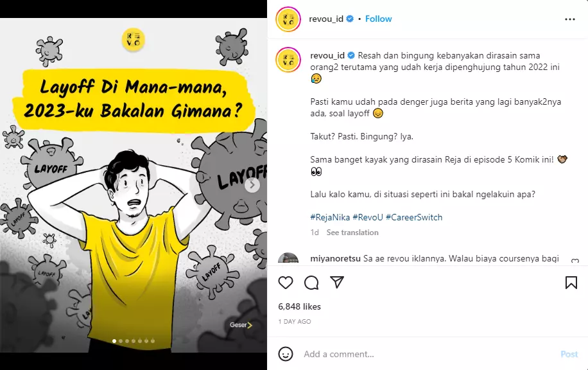Screen dimensions: 588x370
Task: Open comments via speech bubble icon
Action: (311, 283)
